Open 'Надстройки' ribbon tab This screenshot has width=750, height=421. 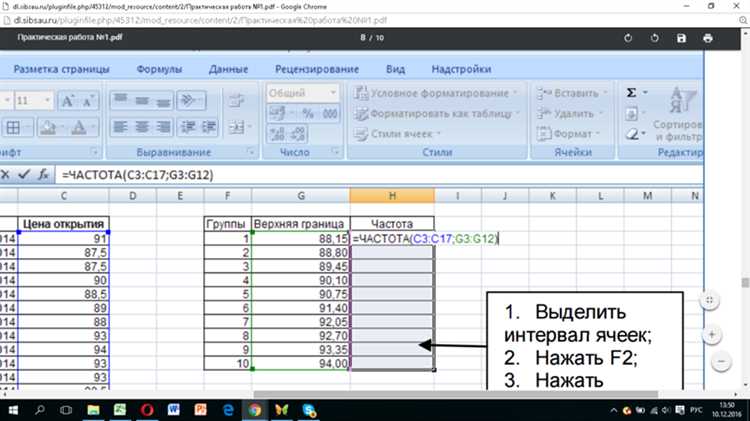pos(461,69)
